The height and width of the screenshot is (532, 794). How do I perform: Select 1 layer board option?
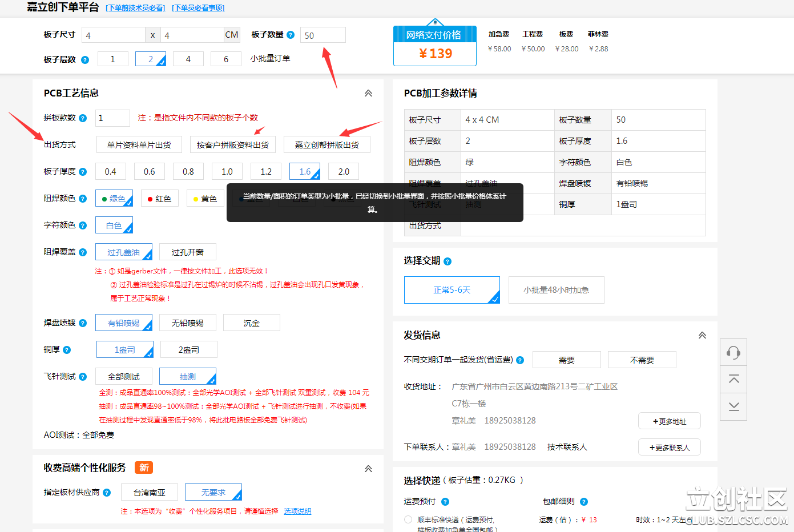coord(112,59)
